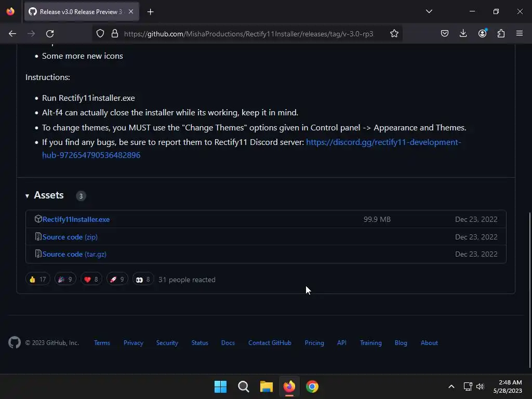532x399 pixels.
Task: Click the 'Dec 23, 2022' date of Rectify11Installer.exe
Action: [476, 220]
